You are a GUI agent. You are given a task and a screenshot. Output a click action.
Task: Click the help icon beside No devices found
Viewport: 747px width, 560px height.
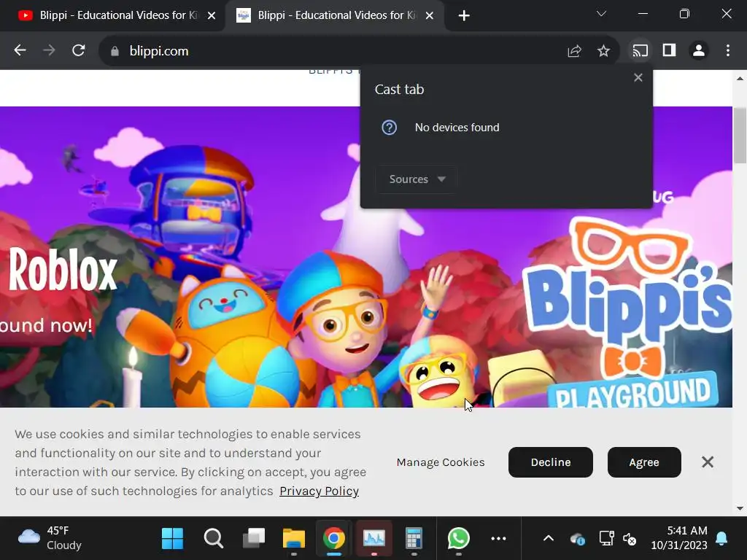(x=390, y=128)
